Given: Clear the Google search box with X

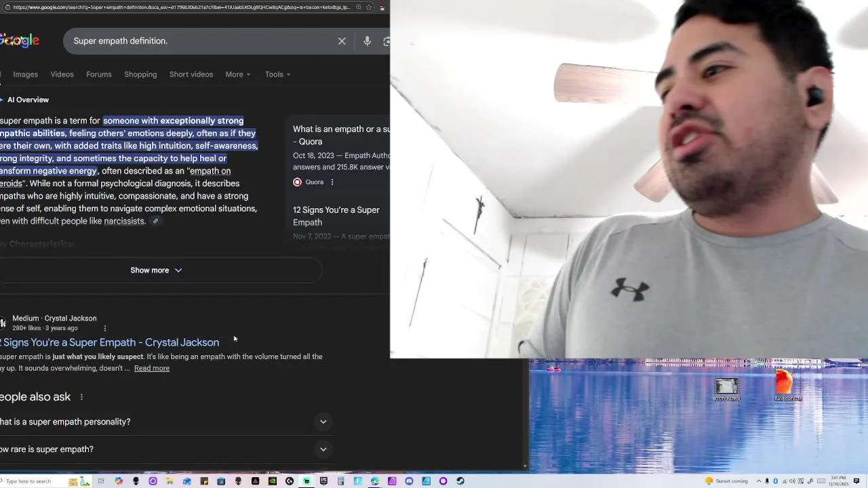Looking at the screenshot, I should (342, 41).
